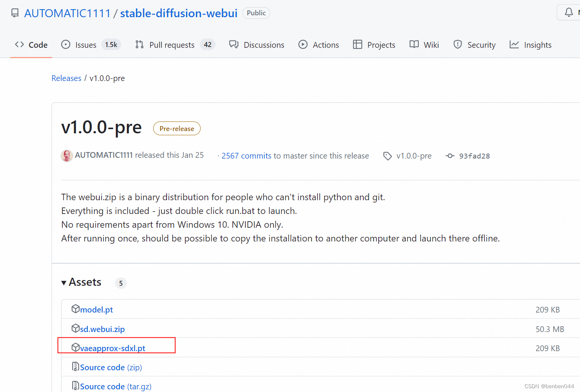Click the Security shield icon
Image resolution: width=580 pixels, height=392 pixels.
click(458, 45)
